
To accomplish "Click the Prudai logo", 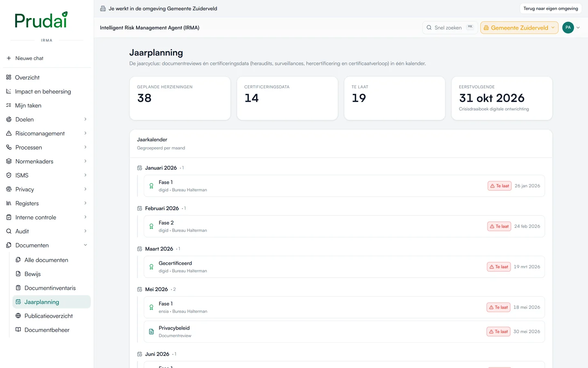I will 41,20.
